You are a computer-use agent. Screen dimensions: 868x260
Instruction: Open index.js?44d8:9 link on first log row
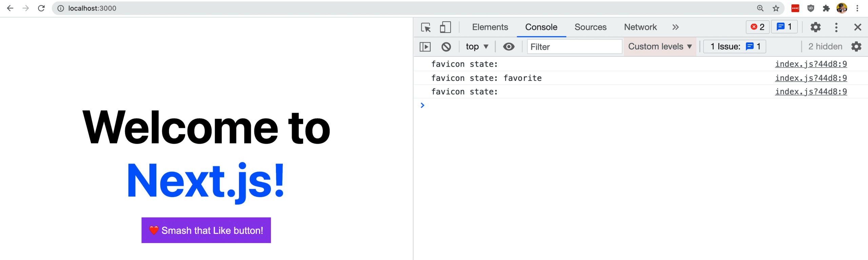(811, 64)
